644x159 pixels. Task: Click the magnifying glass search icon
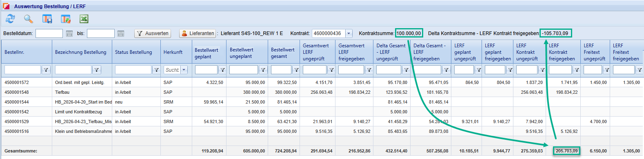coord(28,19)
